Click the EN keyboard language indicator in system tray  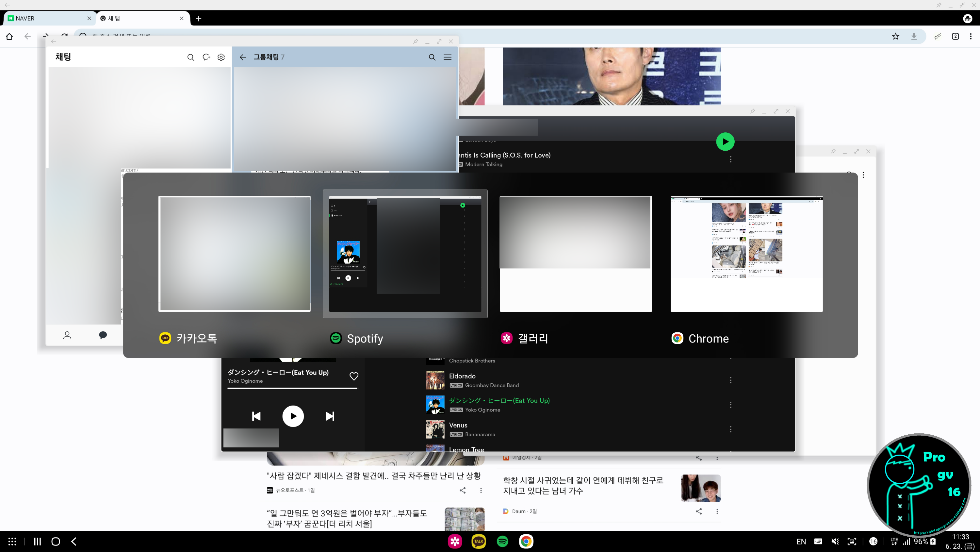[x=801, y=541]
